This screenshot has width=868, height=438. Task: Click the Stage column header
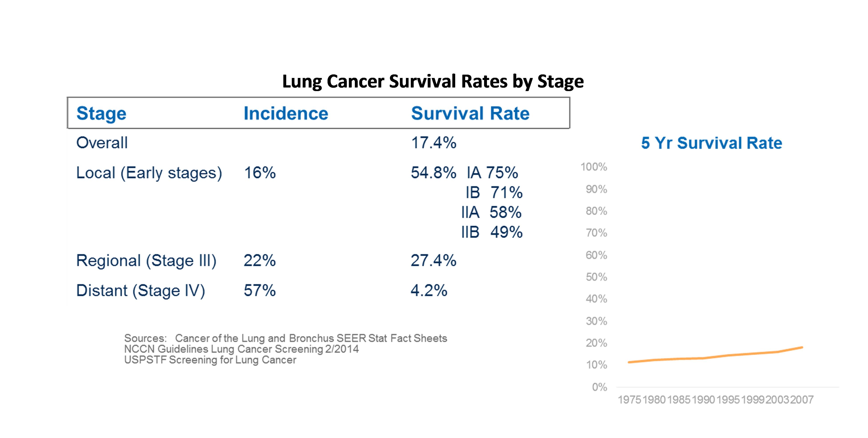pos(101,113)
